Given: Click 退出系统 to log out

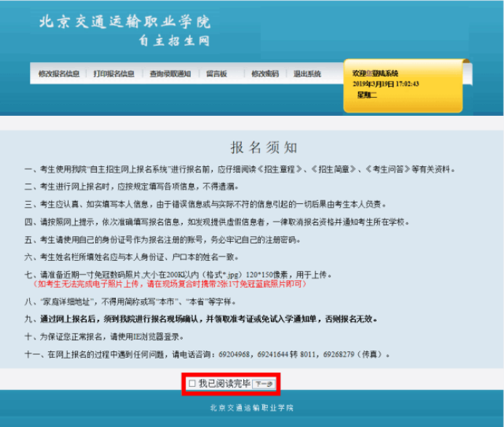Looking at the screenshot, I should [x=307, y=74].
